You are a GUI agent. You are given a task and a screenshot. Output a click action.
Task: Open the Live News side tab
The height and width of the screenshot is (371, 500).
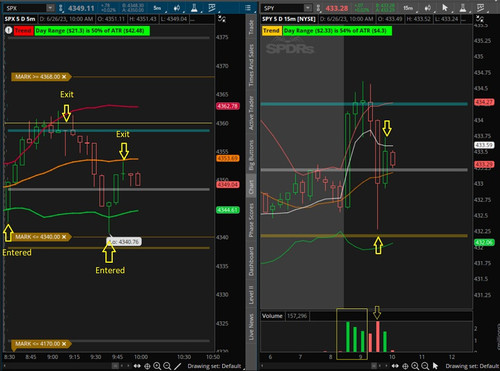[251, 327]
